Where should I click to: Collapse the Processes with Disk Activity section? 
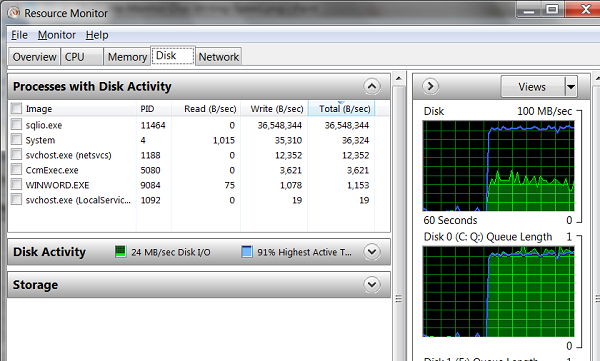[x=372, y=86]
